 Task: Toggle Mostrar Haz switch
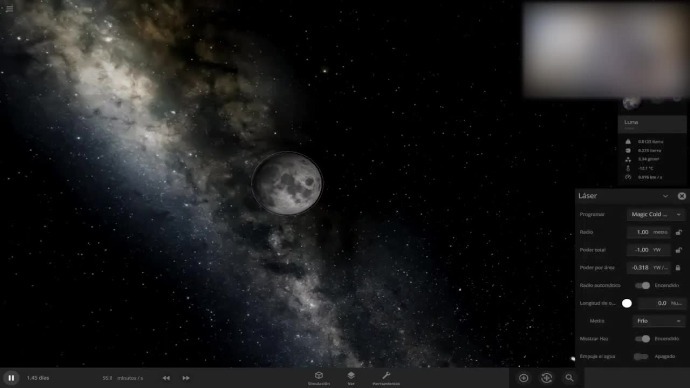[x=642, y=339]
